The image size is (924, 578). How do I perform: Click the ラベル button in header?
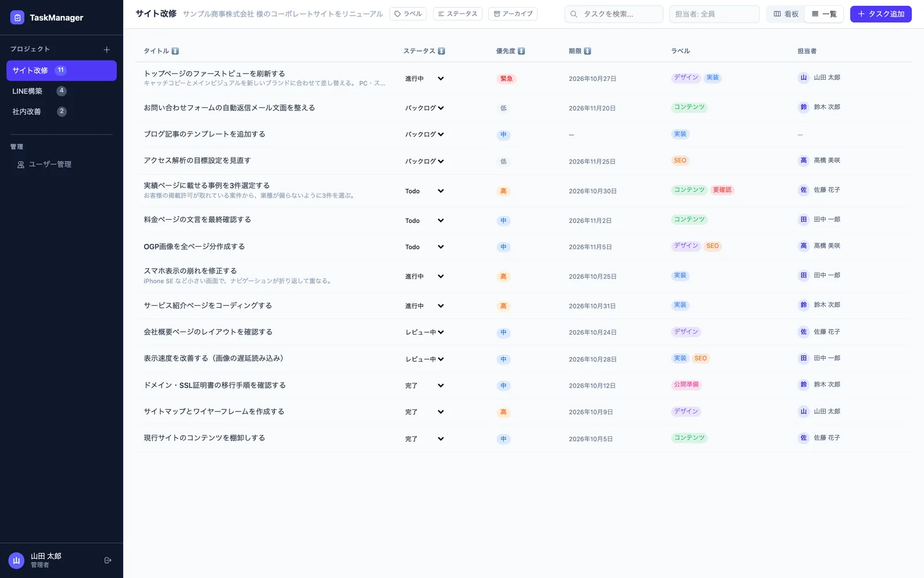408,14
